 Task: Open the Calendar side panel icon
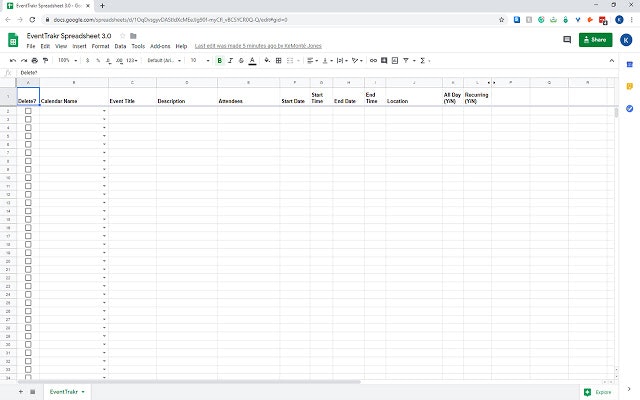click(x=629, y=64)
